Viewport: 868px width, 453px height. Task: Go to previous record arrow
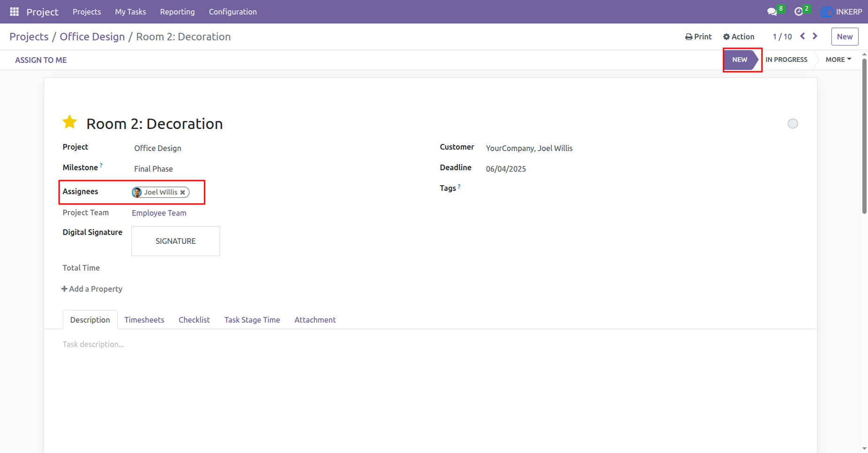[x=802, y=36]
